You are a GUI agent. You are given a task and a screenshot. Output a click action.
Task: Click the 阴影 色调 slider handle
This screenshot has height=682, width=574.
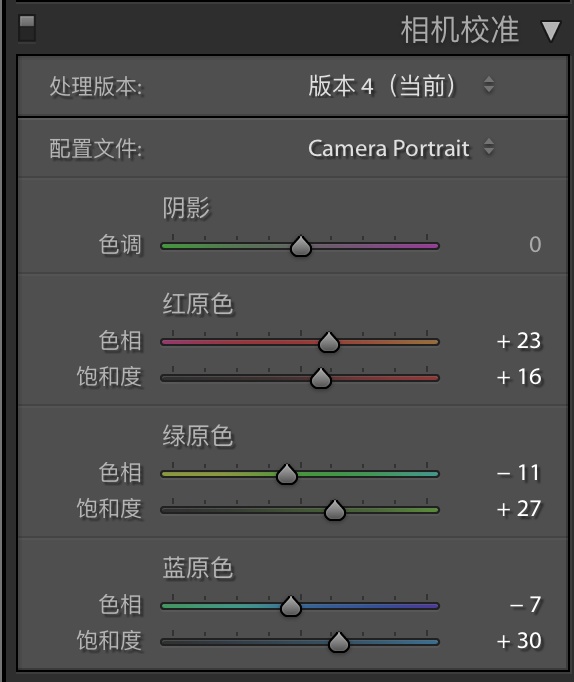point(300,246)
